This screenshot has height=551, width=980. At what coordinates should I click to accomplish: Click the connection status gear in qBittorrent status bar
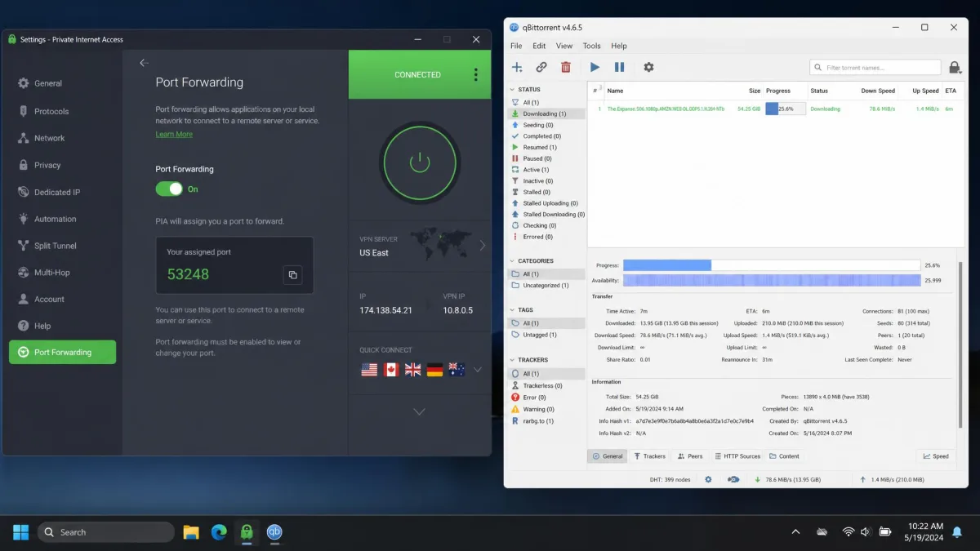708,480
